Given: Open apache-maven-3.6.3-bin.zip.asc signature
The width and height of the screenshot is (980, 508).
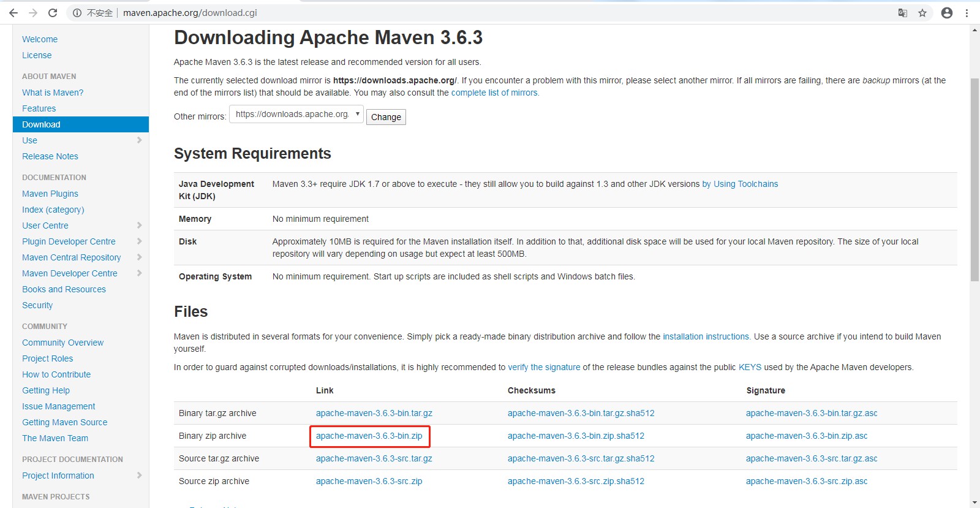Looking at the screenshot, I should (x=807, y=436).
